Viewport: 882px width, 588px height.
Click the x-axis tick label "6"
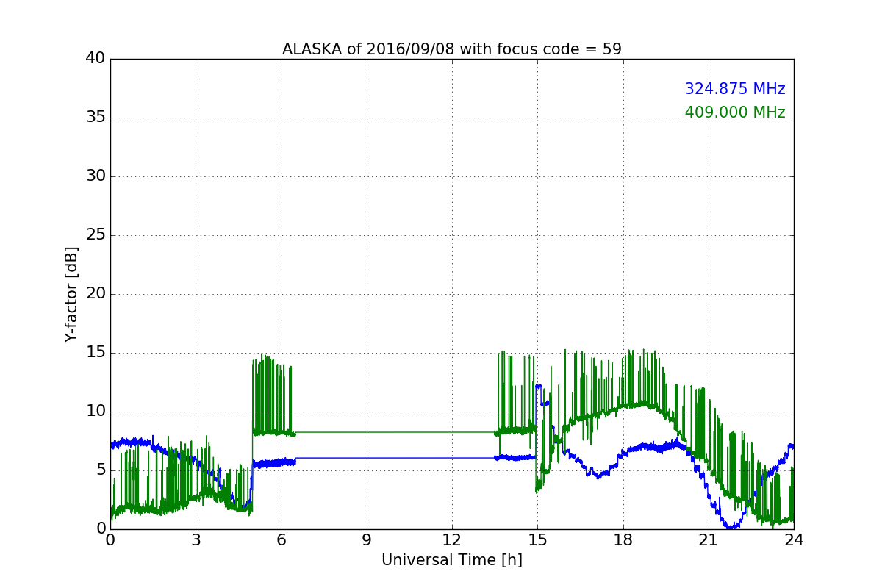point(282,540)
